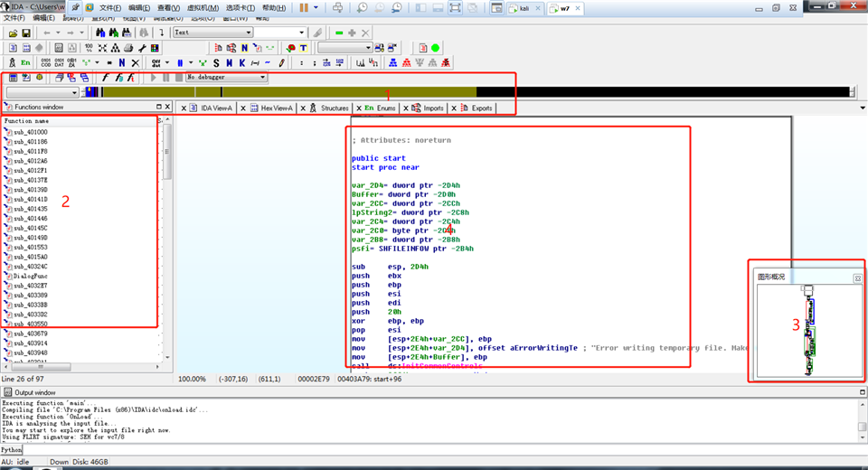Click the wrench tool icon
868x470 pixels.
[x=142, y=48]
